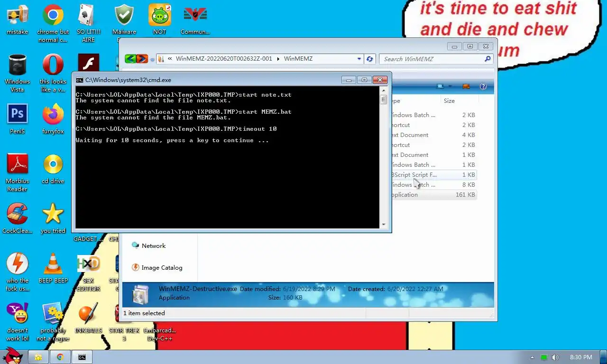This screenshot has height=364, width=607.
Task: Click the cmd window scrollbar down arrow
Action: point(384,225)
